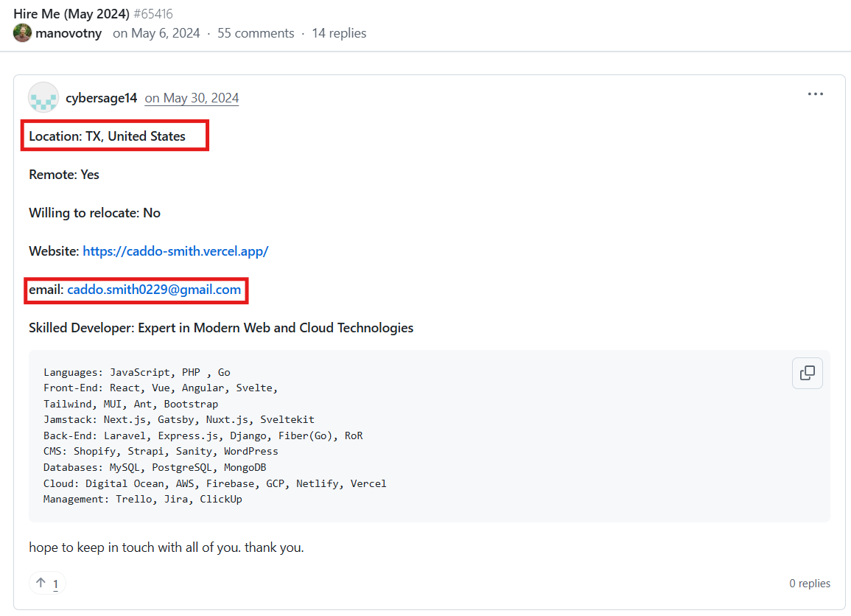Open the May 30, 2024 comment permalink
This screenshot has height=616, width=851.
192,98
